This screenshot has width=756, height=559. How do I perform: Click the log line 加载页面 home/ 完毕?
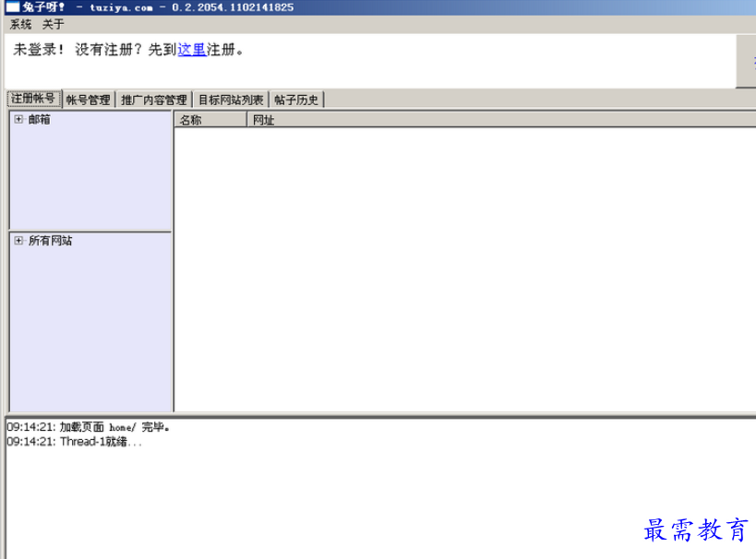click(89, 427)
